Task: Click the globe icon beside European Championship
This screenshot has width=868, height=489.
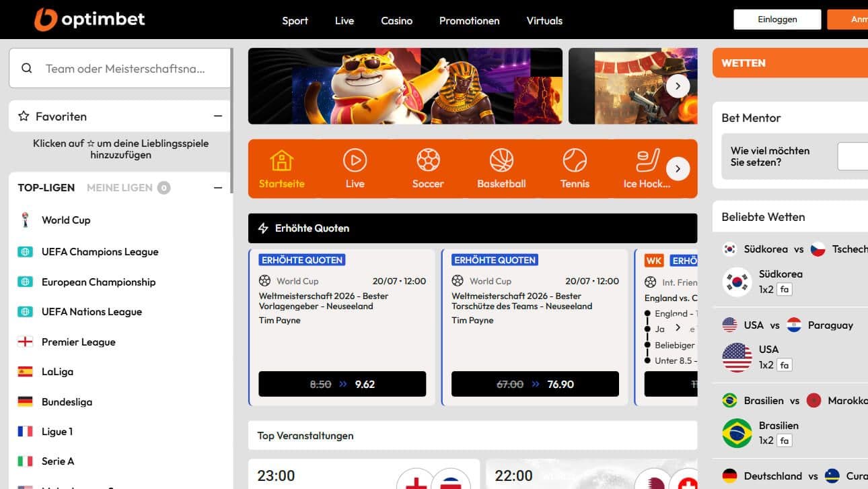Action: (25, 282)
